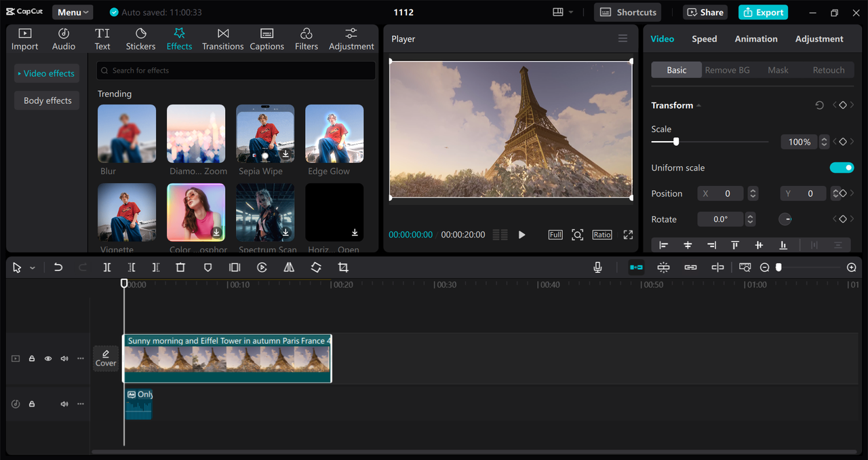Screen dimensions: 868x460
Task: Lock the audio track
Action: click(32, 404)
